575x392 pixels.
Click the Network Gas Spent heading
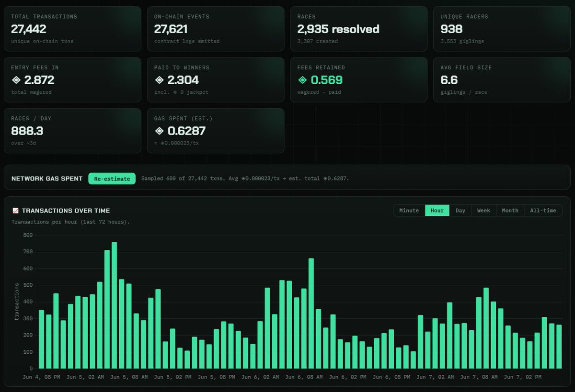click(x=47, y=179)
